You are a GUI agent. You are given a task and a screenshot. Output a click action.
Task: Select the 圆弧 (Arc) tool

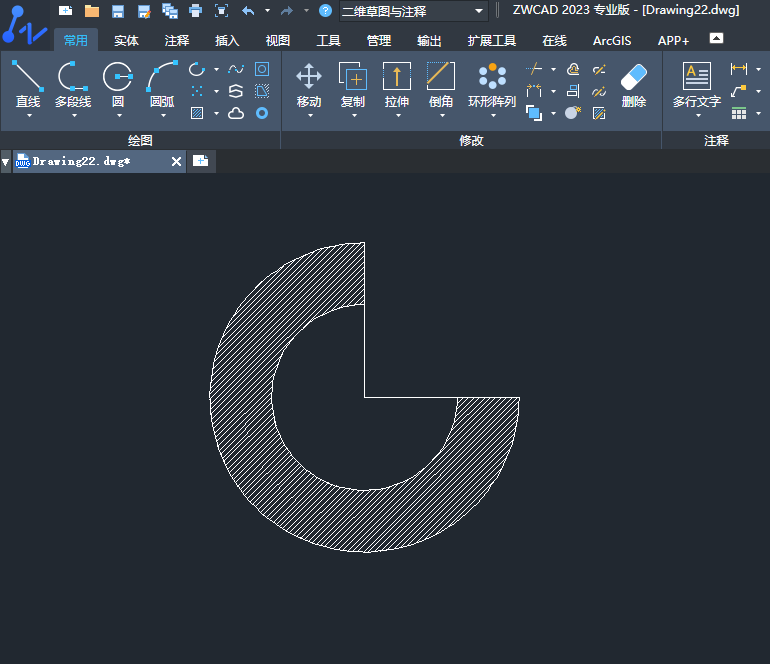point(162,83)
